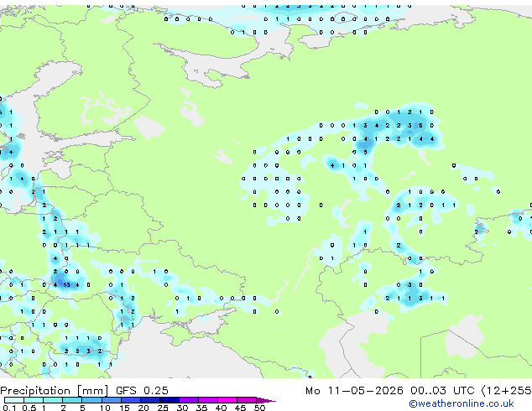Screen dimensions: 532x411
Task: Click the '30' legend scale label
Action: [182, 408]
